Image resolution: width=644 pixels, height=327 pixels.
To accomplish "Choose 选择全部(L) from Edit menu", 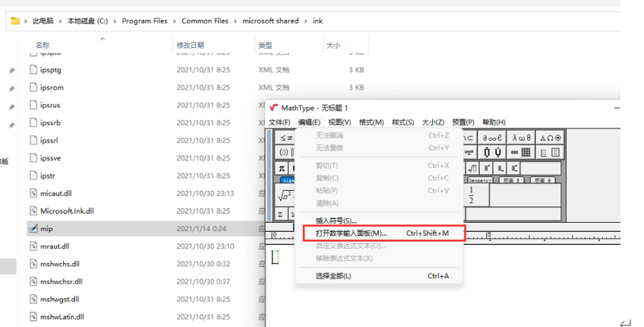I will pyautogui.click(x=379, y=276).
